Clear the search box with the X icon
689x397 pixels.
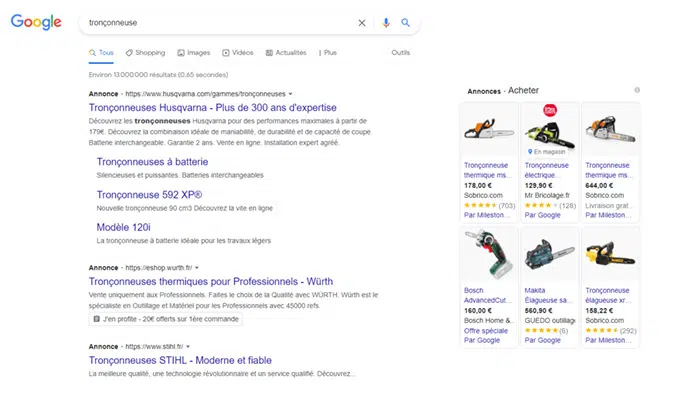(362, 23)
